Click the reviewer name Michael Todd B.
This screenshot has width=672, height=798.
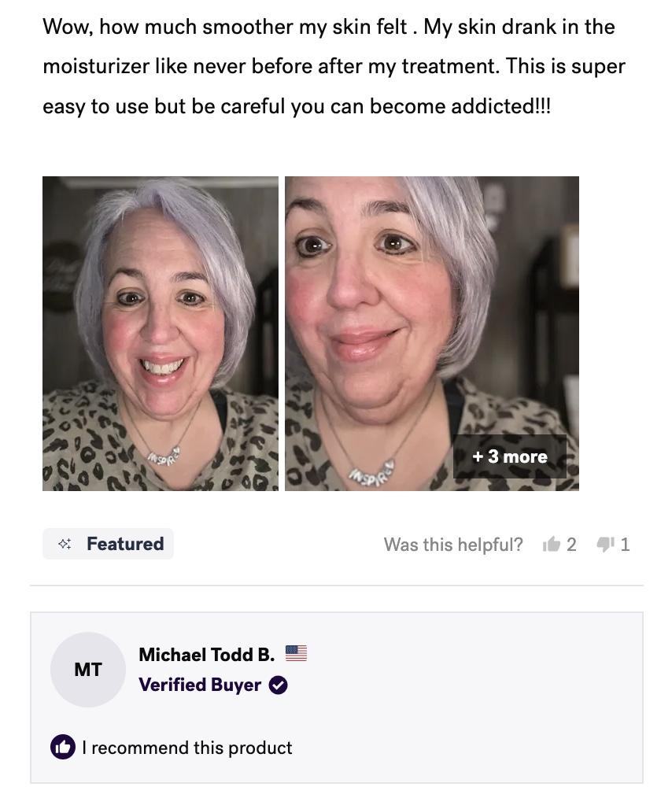(206, 655)
